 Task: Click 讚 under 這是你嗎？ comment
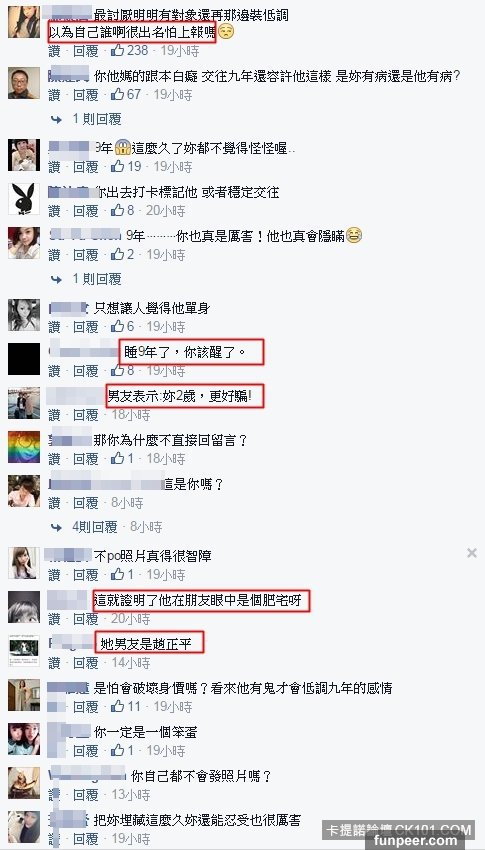tap(54, 503)
